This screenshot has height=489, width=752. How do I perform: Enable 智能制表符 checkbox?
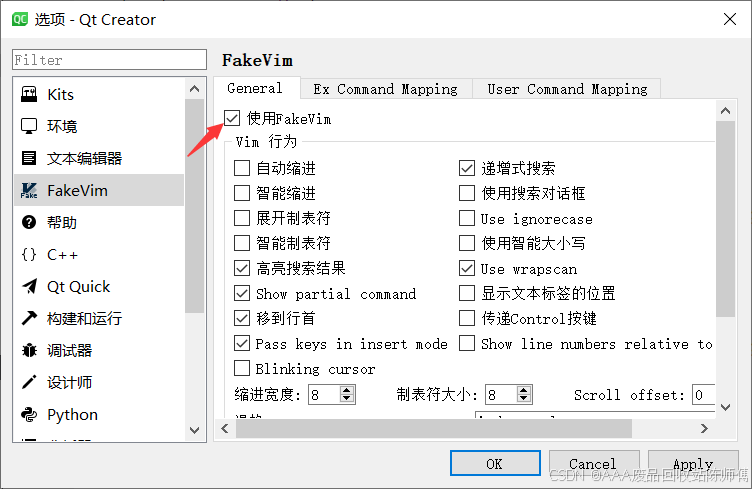coord(242,243)
